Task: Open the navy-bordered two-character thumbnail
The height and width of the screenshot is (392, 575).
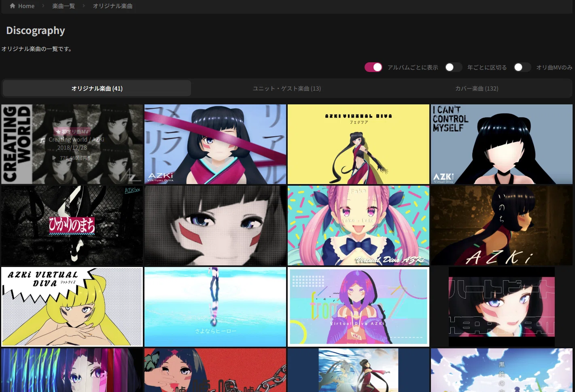Action: coord(359,370)
